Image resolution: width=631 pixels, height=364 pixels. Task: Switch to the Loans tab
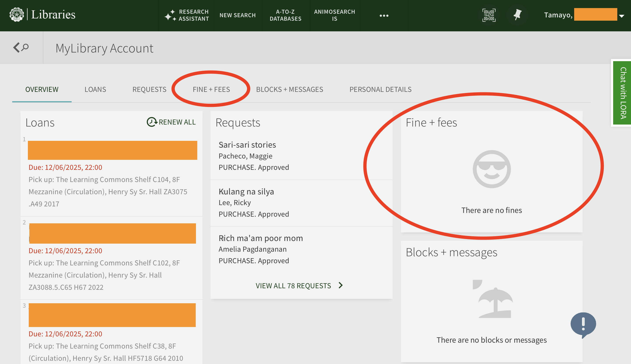[x=95, y=89]
